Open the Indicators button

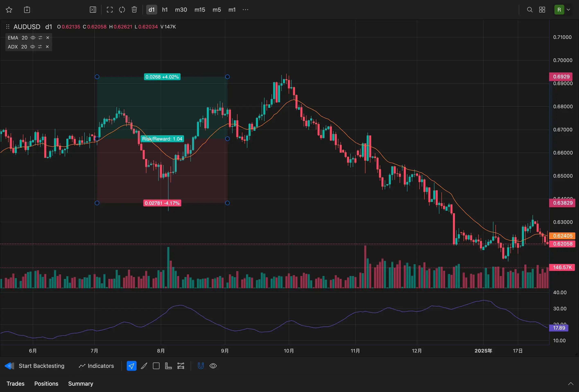pos(96,366)
